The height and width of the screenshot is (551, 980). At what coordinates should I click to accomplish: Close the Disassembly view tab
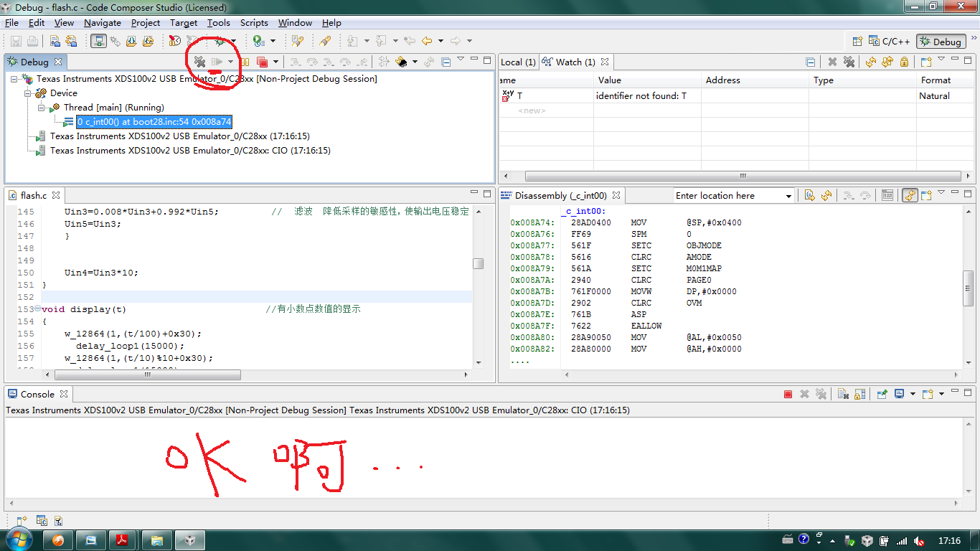[x=616, y=195]
